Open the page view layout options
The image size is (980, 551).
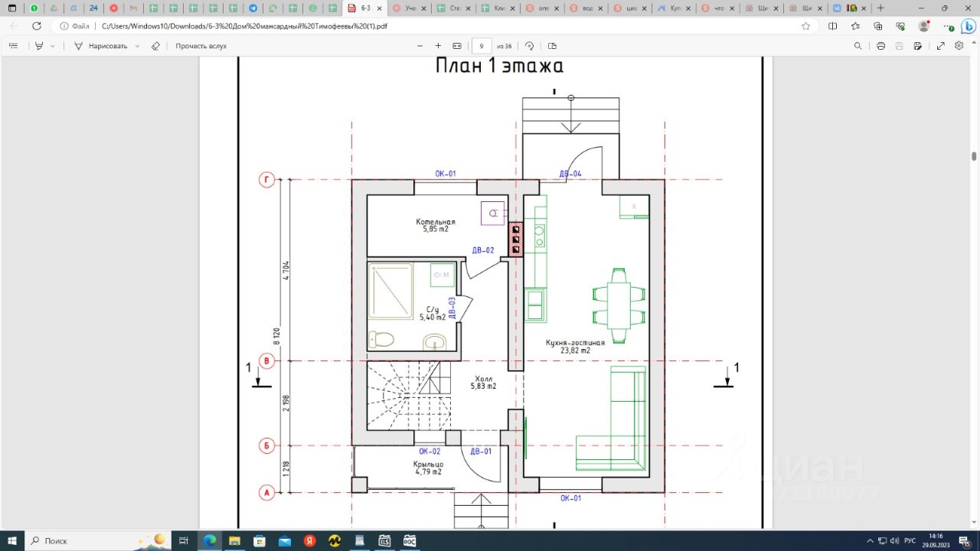[x=553, y=46]
